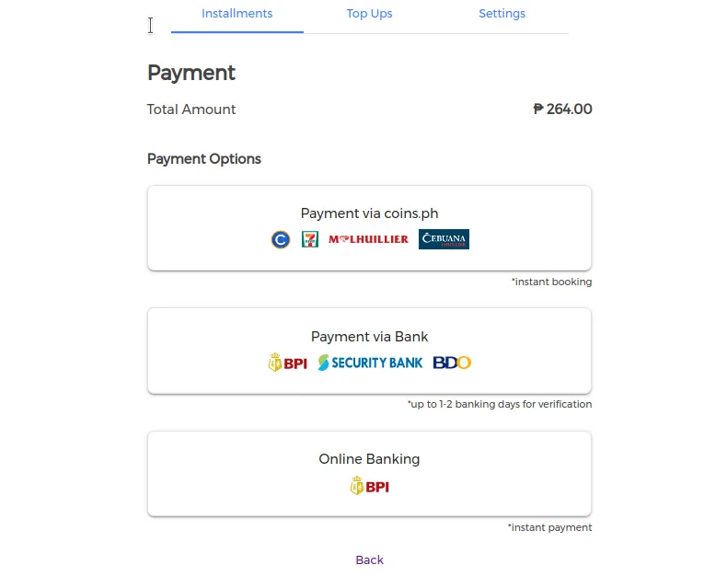Viewport: 704px width, 588px height.
Task: Click the Security Bank logo
Action: coord(371,363)
